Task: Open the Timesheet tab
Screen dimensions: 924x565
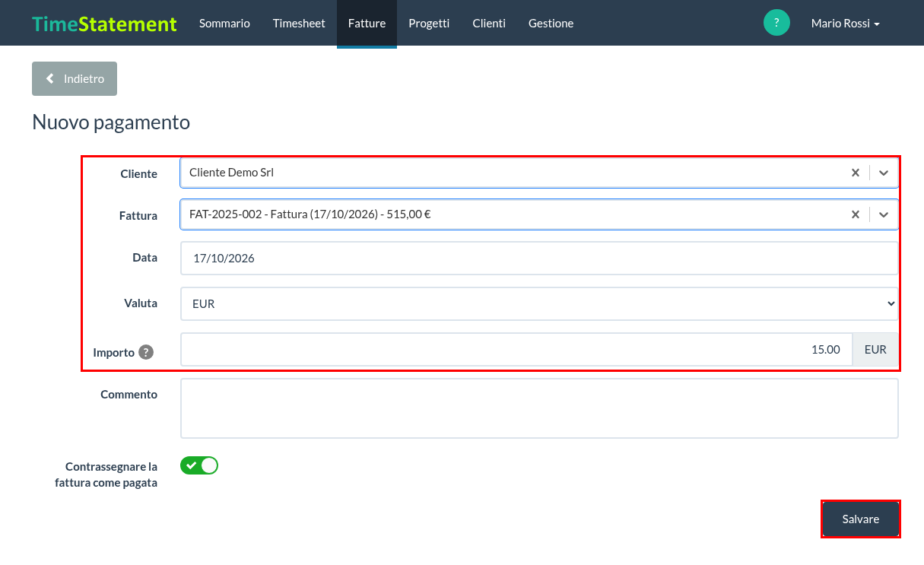Action: point(299,24)
